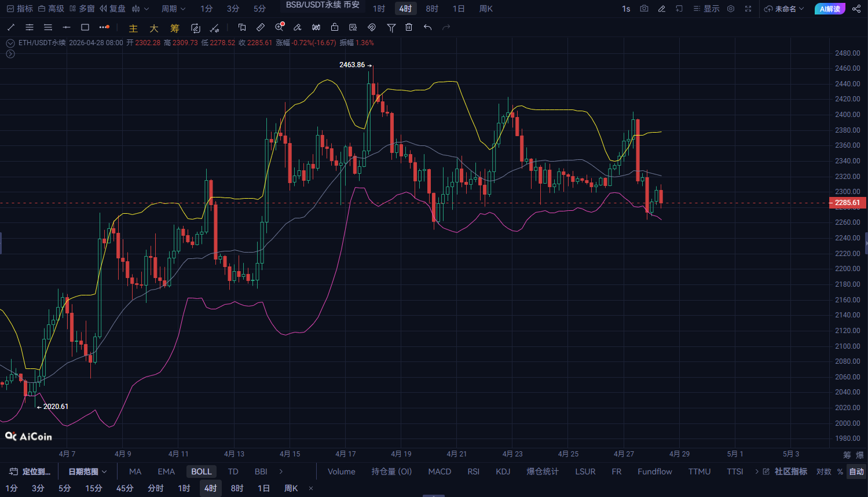
Task: Click the filter funnel icon
Action: pyautogui.click(x=391, y=27)
